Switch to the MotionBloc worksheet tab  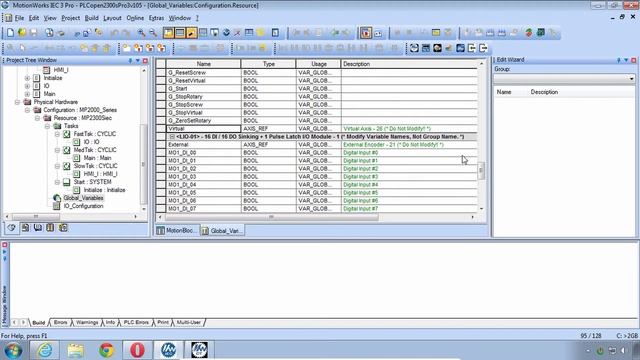pos(177,231)
